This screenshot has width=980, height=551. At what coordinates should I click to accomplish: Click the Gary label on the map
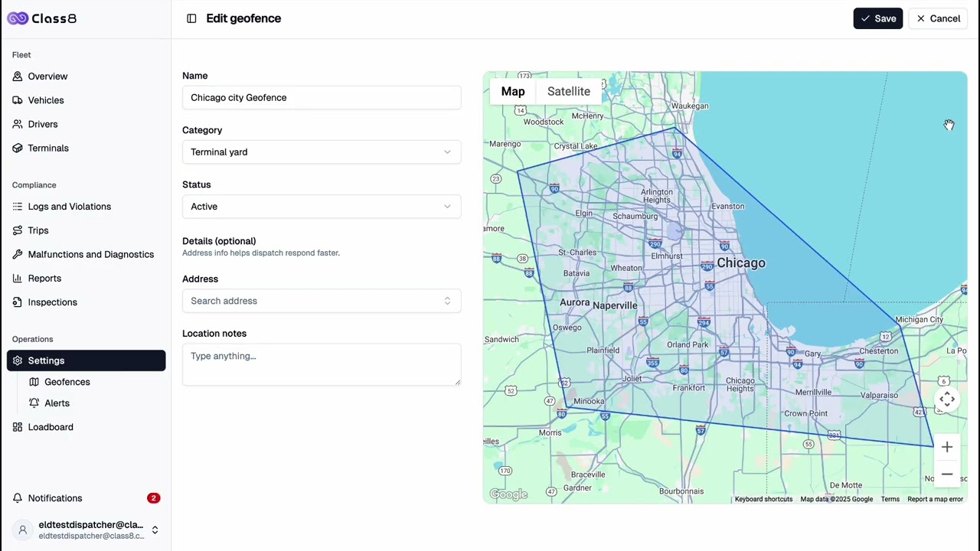click(812, 354)
